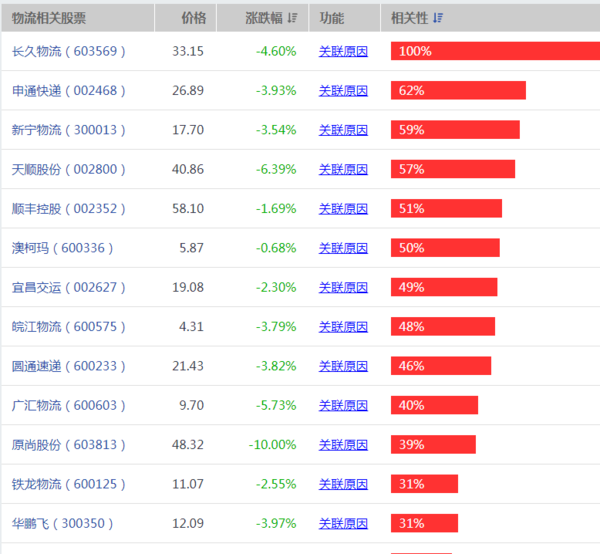The image size is (600, 554).
Task: Select stock 华鹏飞（300350）
Action: (x=62, y=523)
